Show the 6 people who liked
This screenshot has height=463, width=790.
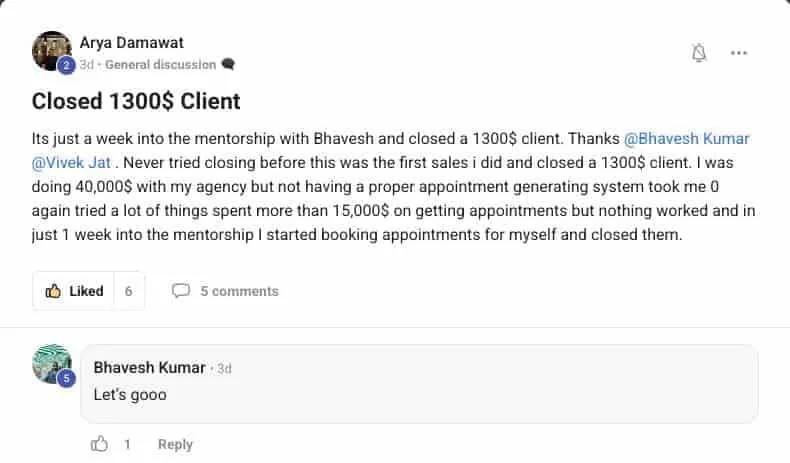[x=129, y=291]
